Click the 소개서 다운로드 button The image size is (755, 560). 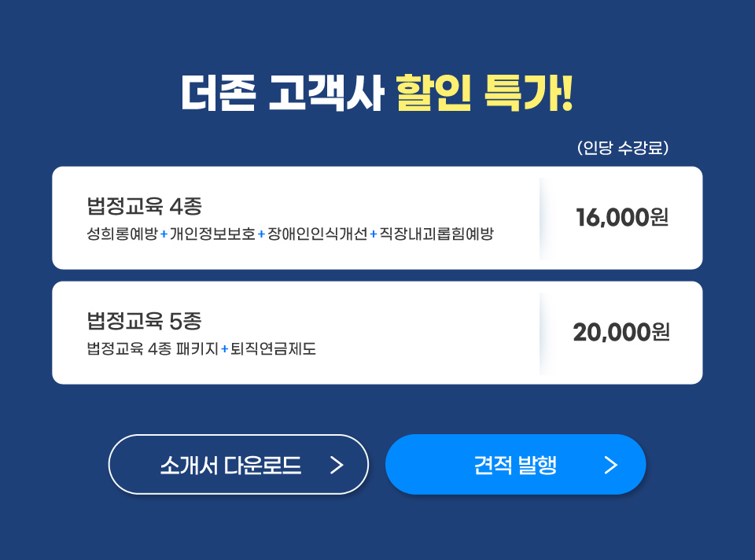tap(238, 465)
